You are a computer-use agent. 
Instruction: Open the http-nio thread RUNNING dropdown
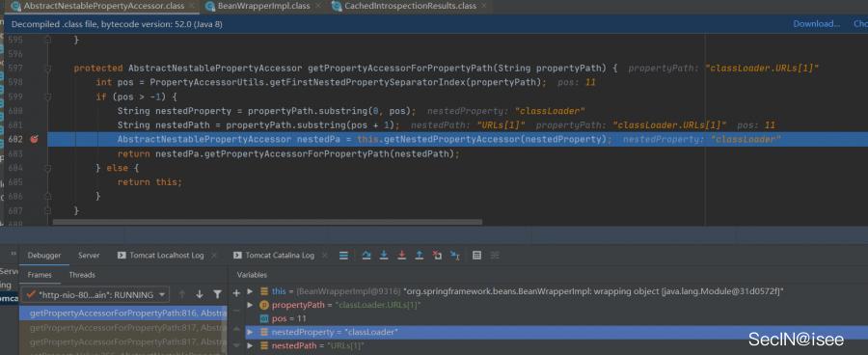[95, 294]
